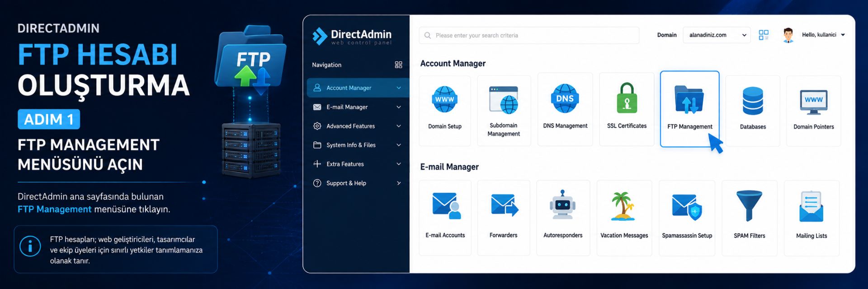Open the SPAM Filters funnel icon
The height and width of the screenshot is (289, 868).
point(749,205)
